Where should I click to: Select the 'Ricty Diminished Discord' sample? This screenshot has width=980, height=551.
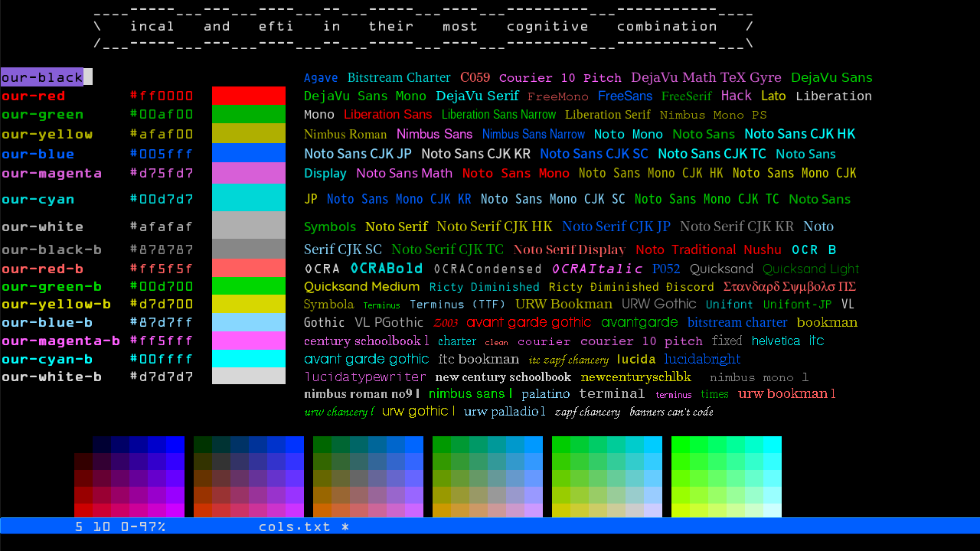click(631, 288)
